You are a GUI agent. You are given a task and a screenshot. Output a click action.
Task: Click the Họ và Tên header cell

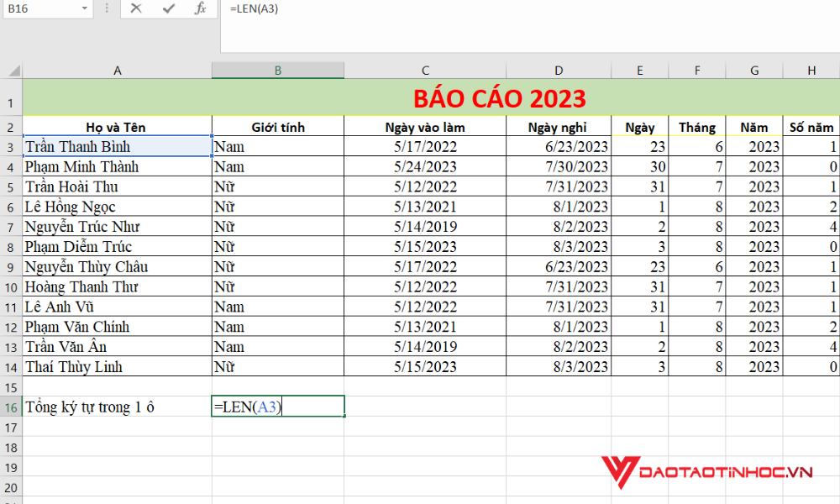click(x=118, y=127)
